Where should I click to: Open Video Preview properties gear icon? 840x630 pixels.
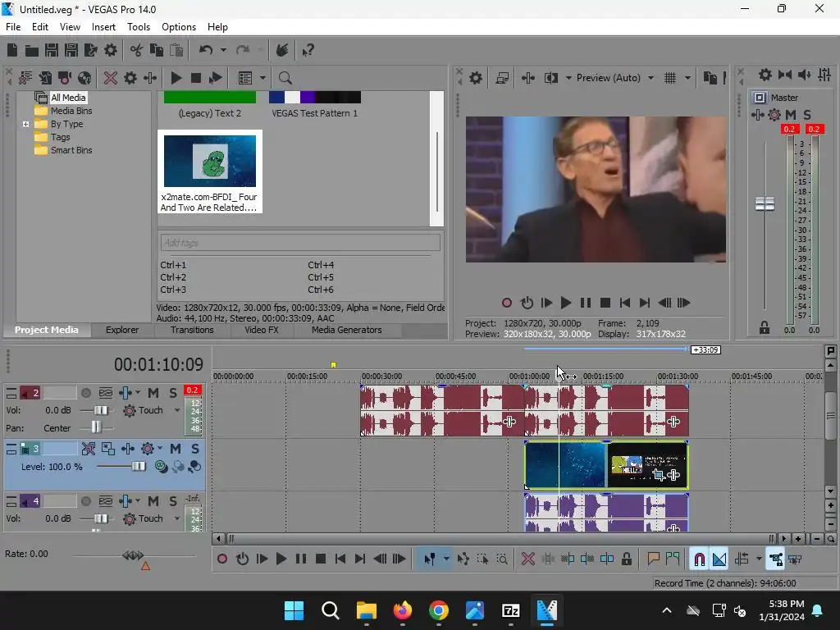pyautogui.click(x=476, y=78)
